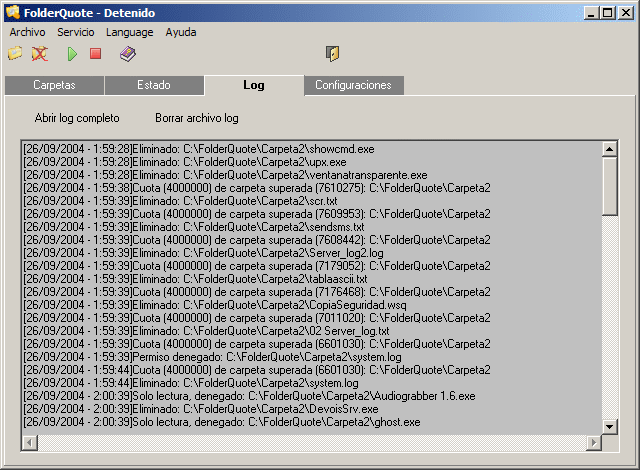Close the FolderQuote window
Image resolution: width=640 pixels, height=470 pixels.
[x=625, y=13]
